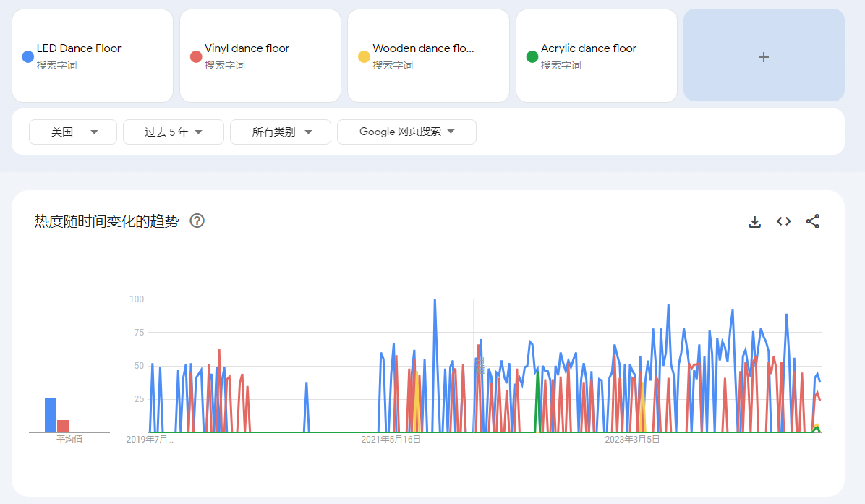
Task: Click the blue average bar in 平均值
Action: point(51,416)
